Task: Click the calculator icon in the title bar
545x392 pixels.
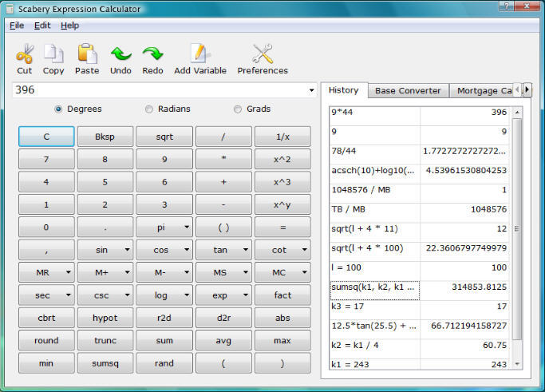Action: tap(10, 9)
